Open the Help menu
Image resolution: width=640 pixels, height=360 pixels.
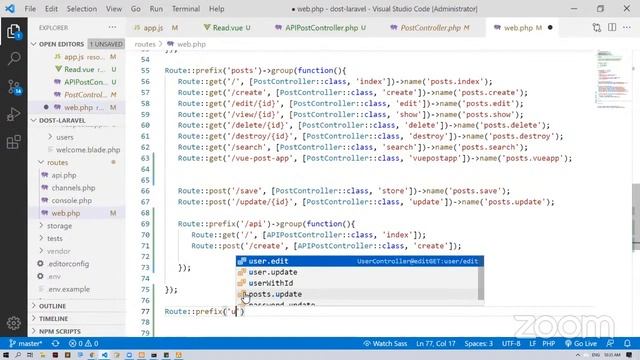click(x=216, y=9)
